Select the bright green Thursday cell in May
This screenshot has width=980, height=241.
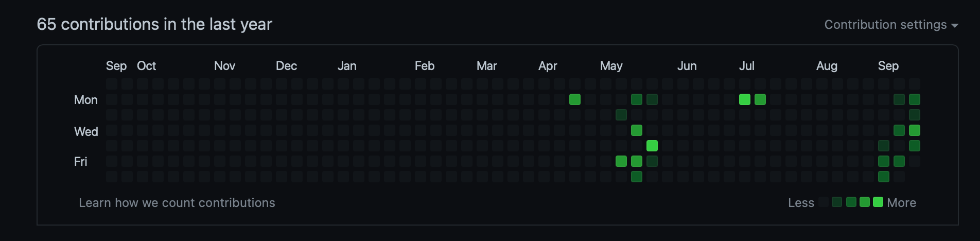(652, 146)
